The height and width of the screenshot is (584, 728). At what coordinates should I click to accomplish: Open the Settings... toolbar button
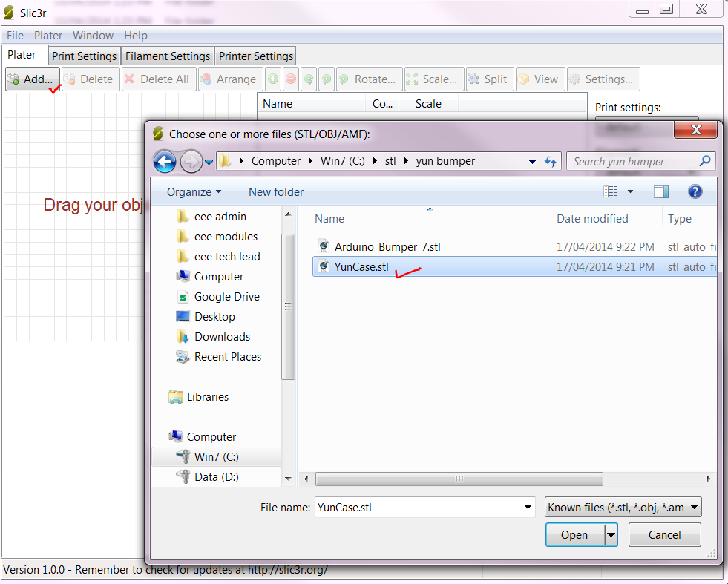pyautogui.click(x=603, y=79)
